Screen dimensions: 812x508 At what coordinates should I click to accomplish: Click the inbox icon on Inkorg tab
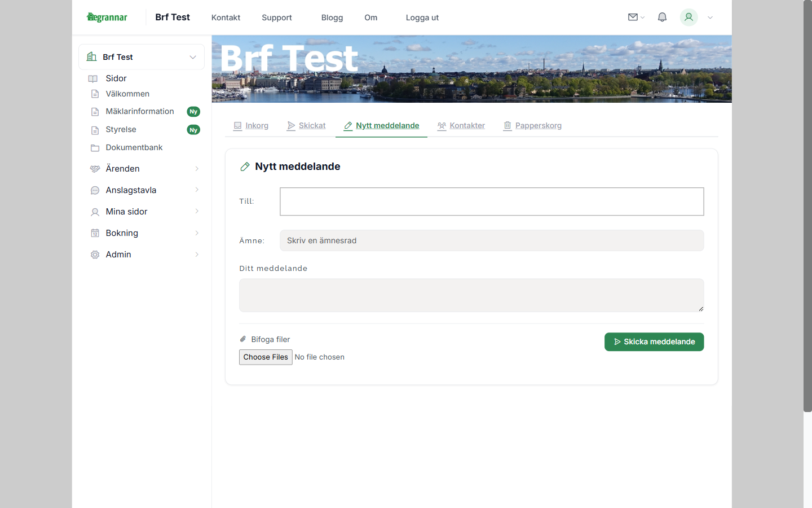[x=237, y=125]
